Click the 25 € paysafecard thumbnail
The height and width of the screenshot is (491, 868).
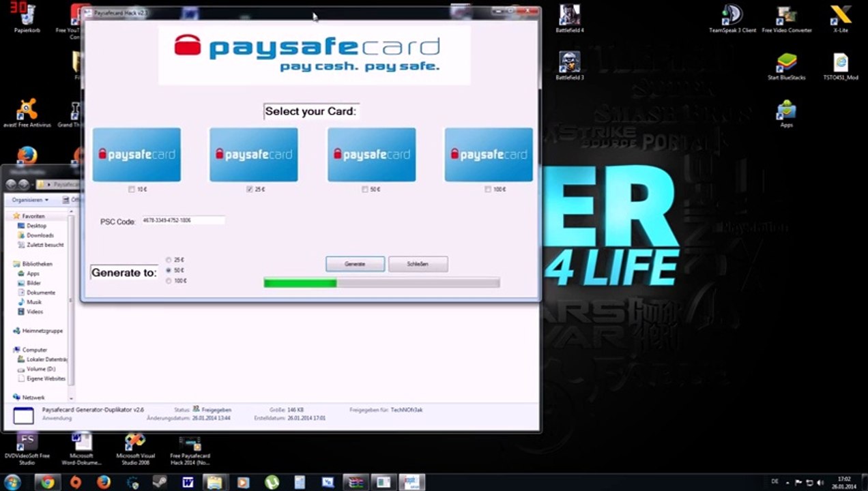click(254, 155)
